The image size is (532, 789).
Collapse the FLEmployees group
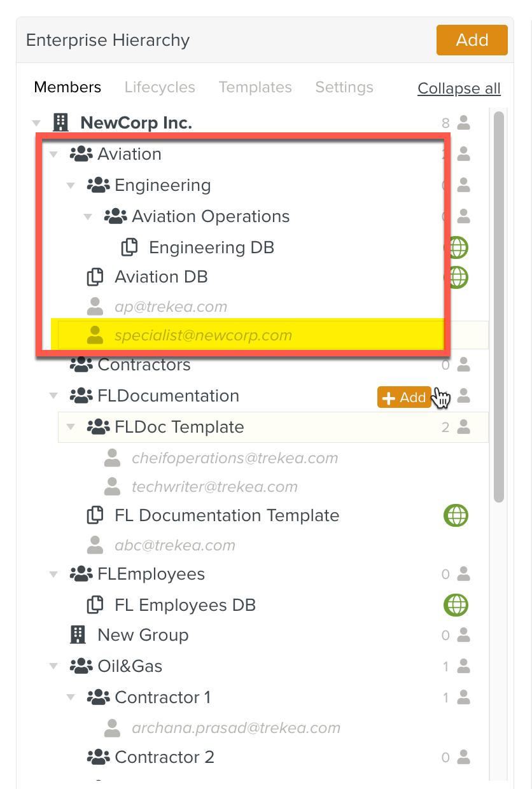click(x=53, y=575)
